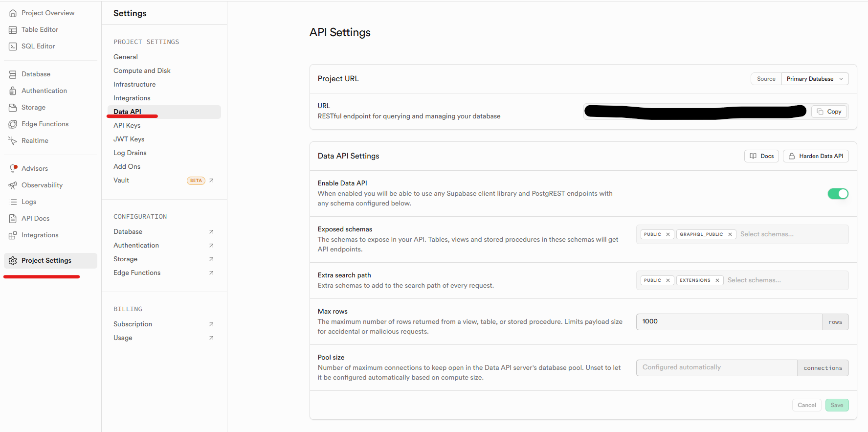Viewport: 868px width, 432px height.
Task: Open Realtime from the sidebar icon
Action: [13, 141]
